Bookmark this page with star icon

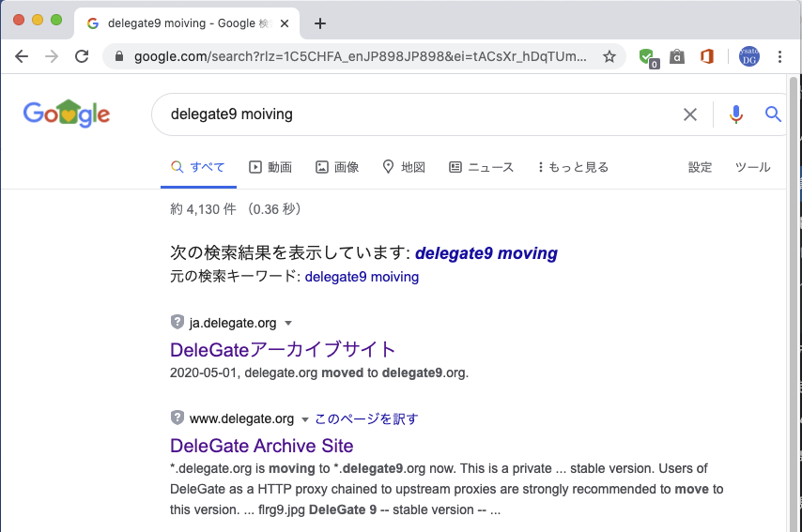[609, 56]
